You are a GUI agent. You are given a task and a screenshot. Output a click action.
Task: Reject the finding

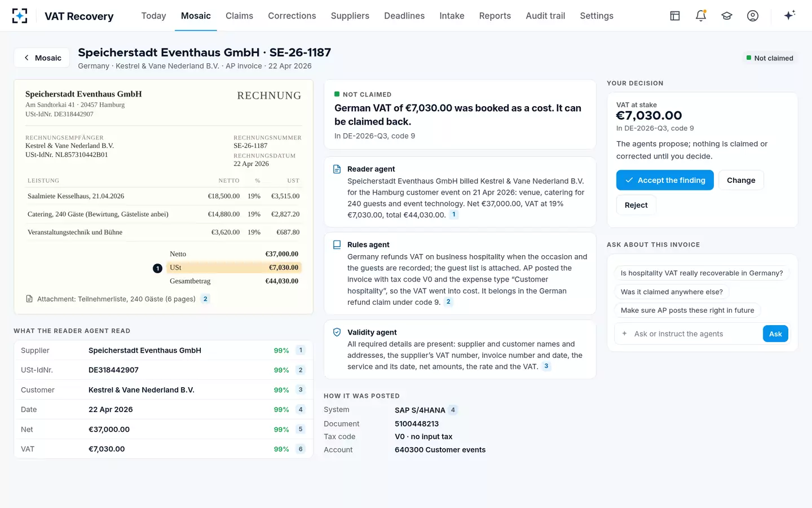point(636,205)
